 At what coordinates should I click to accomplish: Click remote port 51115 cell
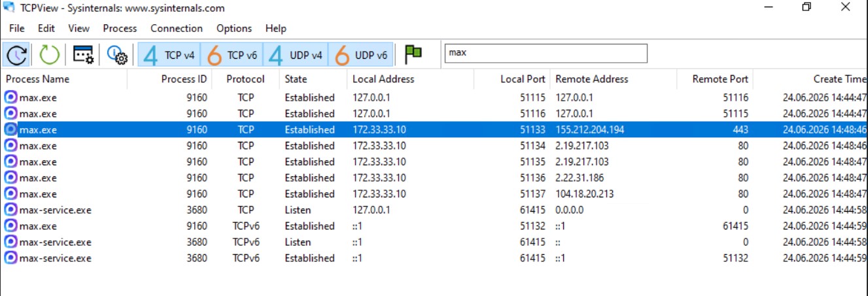[736, 114]
